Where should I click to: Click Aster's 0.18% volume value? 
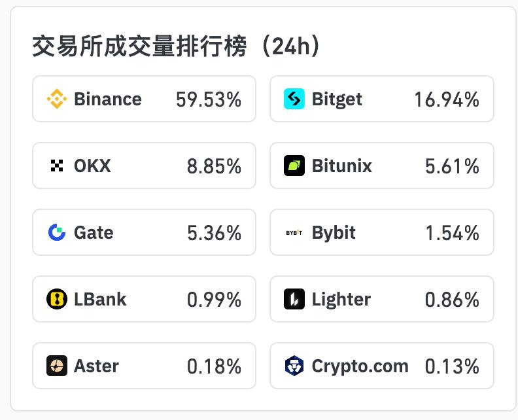coord(214,366)
